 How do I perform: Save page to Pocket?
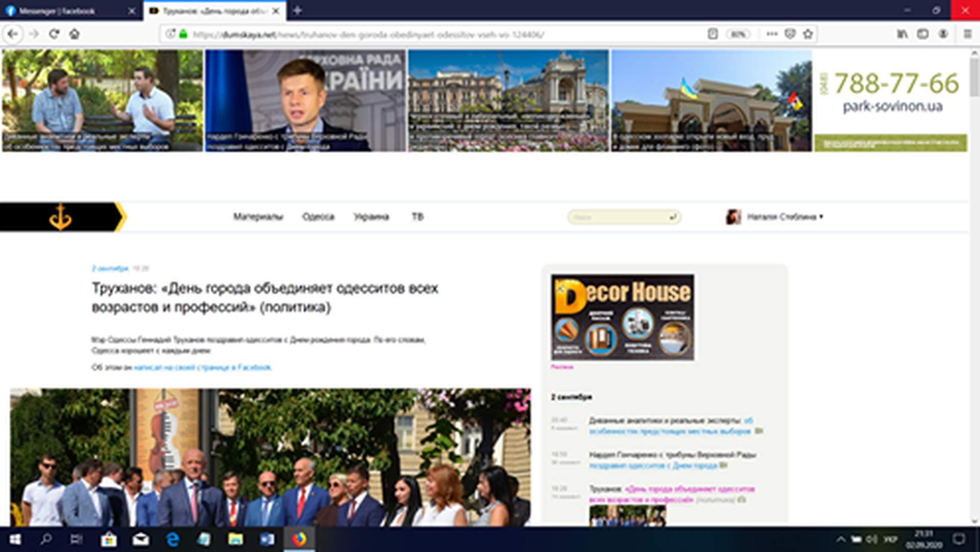click(x=790, y=34)
